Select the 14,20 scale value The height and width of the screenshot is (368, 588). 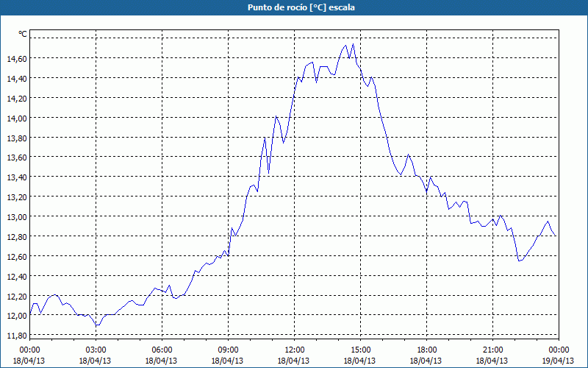tap(17, 98)
